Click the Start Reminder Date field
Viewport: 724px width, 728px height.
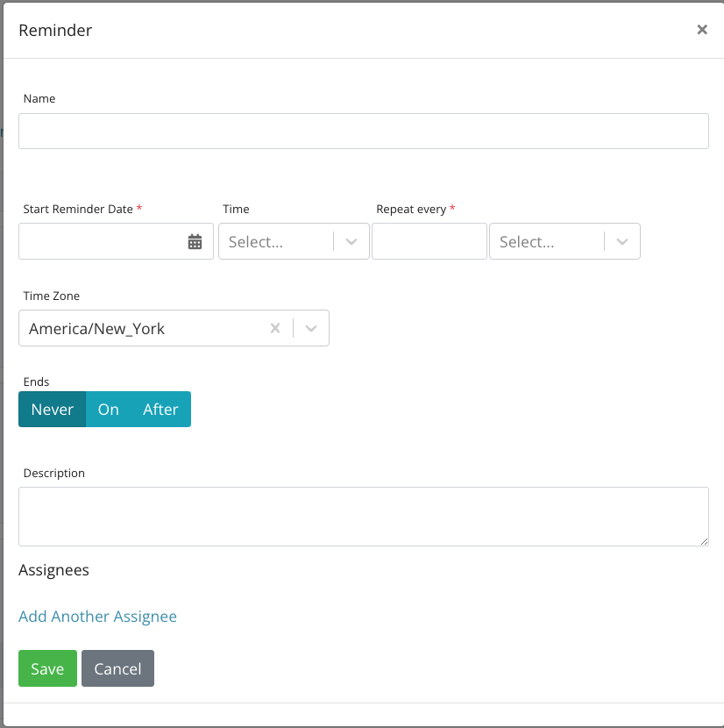coord(101,242)
